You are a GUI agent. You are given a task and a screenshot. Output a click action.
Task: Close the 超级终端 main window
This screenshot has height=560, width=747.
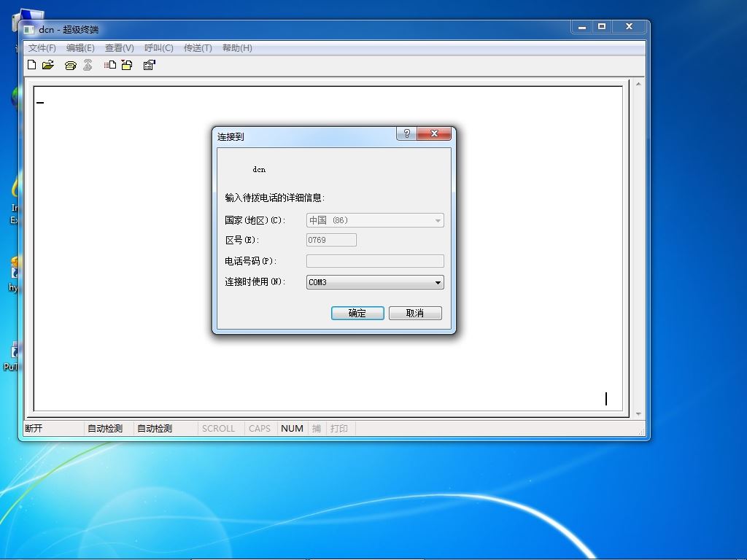(630, 27)
